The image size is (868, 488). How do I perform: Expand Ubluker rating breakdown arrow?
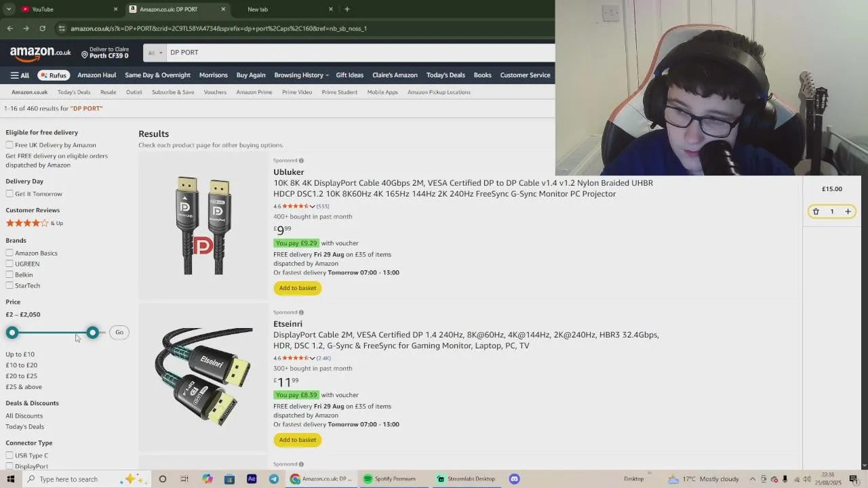tap(312, 207)
